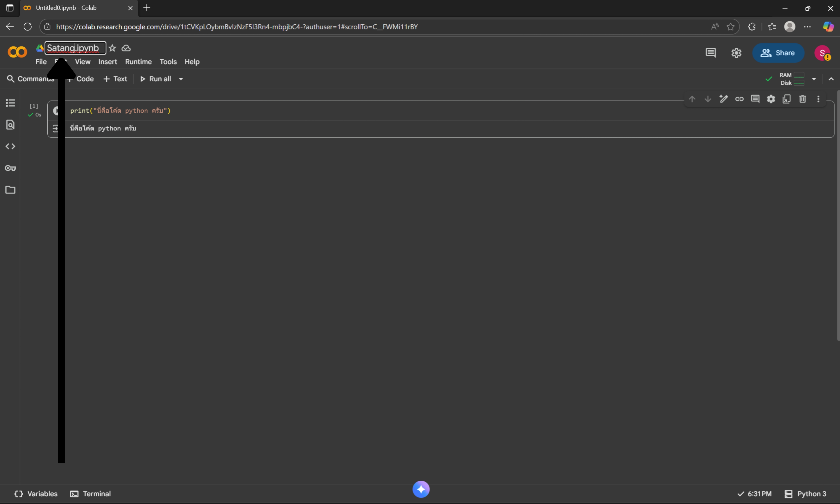Open the Files folder sidebar icon
Screen dimensions: 840x504
click(10, 190)
